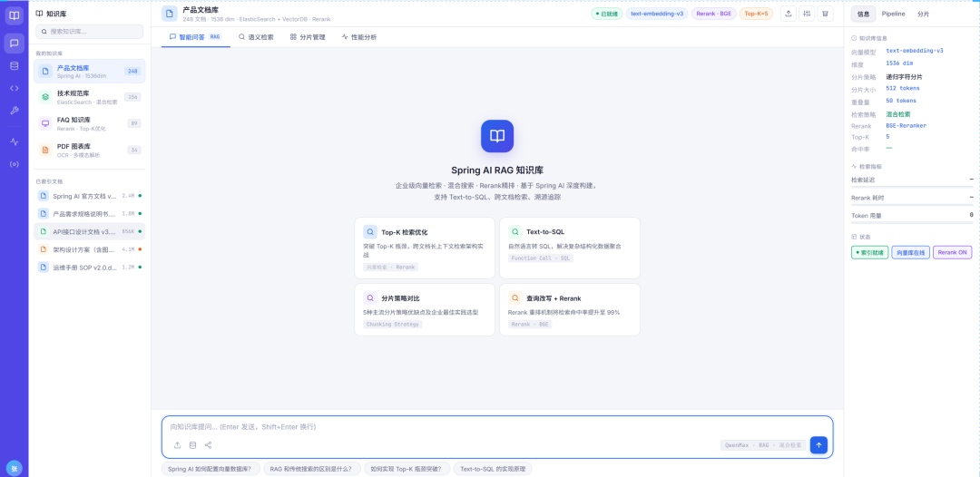Select the 信息 tab in right panel
This screenshot has height=477, width=980.
[863, 14]
